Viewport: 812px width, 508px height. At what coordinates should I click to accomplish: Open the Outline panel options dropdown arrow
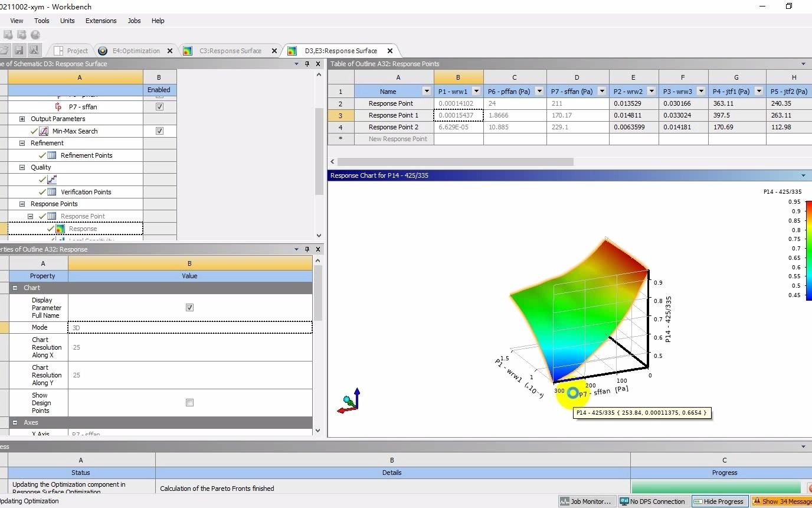point(296,64)
